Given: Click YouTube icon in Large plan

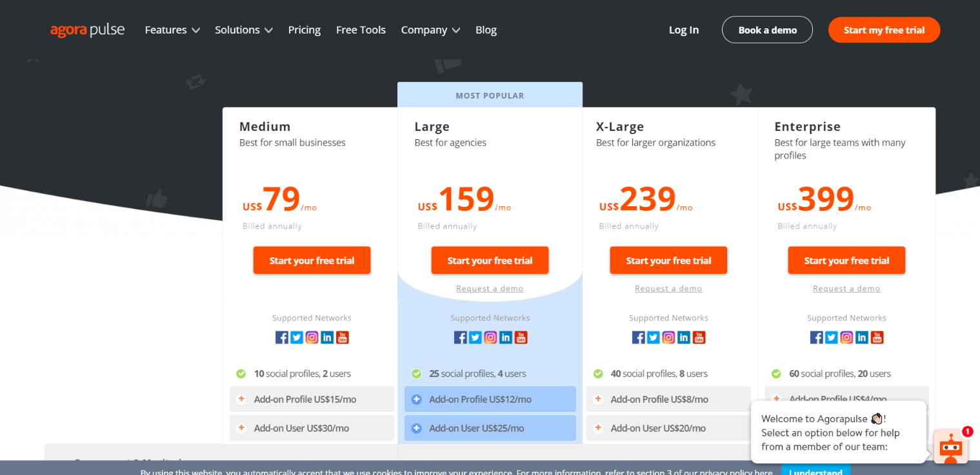Looking at the screenshot, I should tap(521, 337).
